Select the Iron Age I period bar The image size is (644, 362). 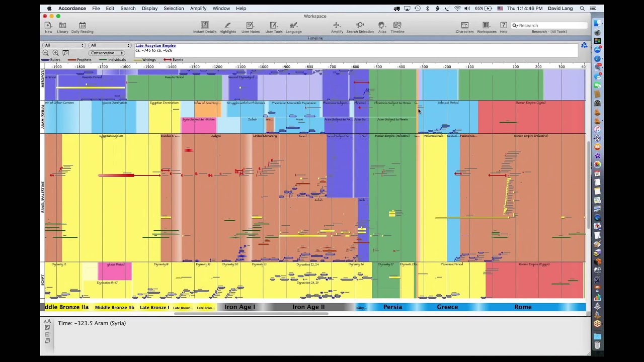[240, 307]
